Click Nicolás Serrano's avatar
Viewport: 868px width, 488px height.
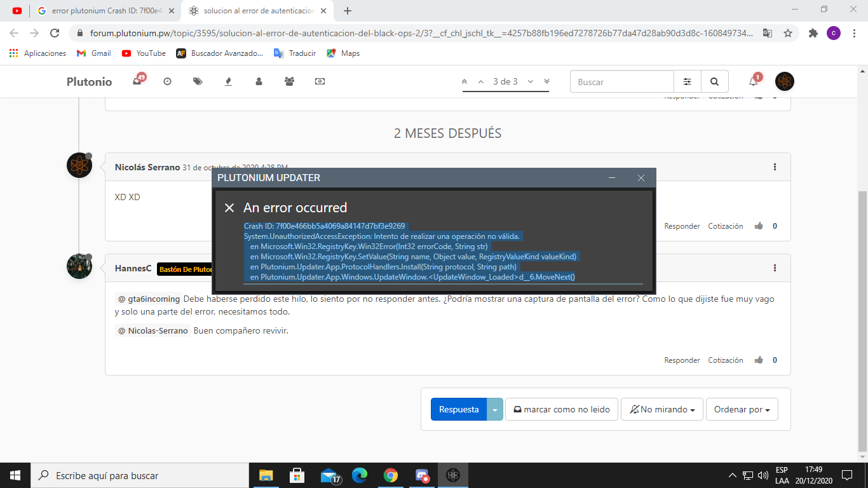click(x=79, y=165)
